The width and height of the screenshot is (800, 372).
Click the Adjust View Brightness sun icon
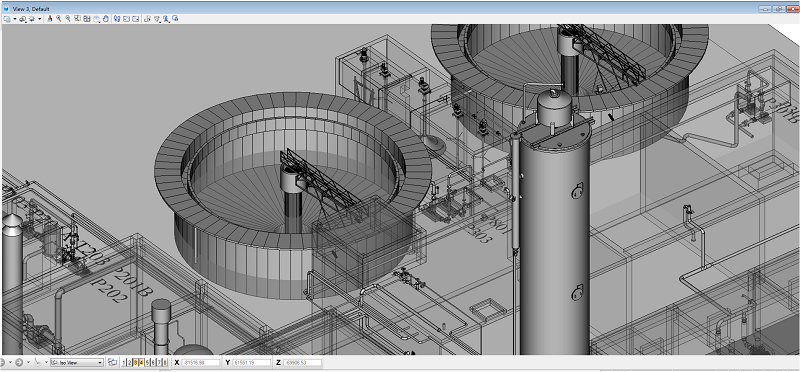click(32, 19)
